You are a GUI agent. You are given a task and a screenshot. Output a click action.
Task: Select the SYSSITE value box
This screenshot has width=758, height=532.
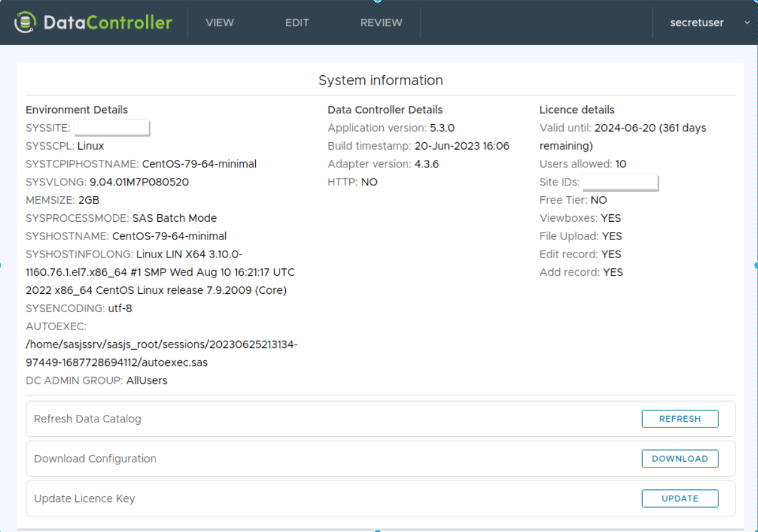(112, 128)
